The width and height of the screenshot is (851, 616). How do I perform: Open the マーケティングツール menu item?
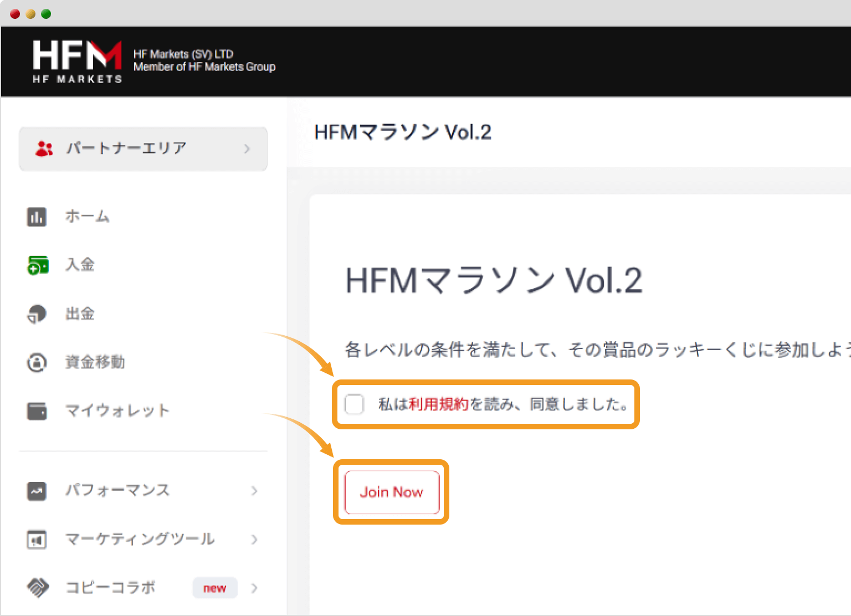click(x=140, y=539)
